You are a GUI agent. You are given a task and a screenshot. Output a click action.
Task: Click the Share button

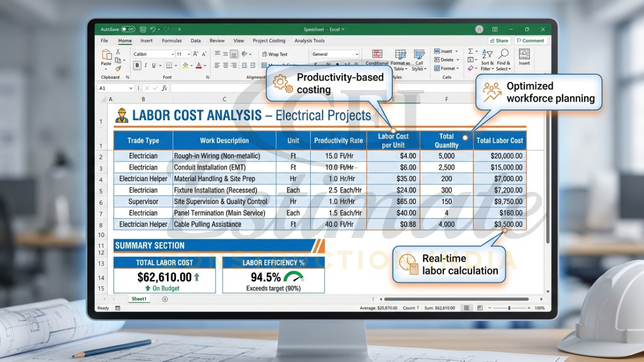499,40
